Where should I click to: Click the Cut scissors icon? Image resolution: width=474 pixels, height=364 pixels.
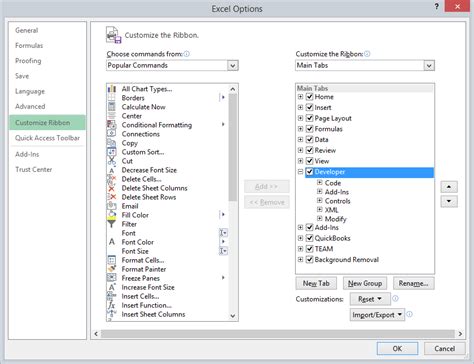coord(112,161)
